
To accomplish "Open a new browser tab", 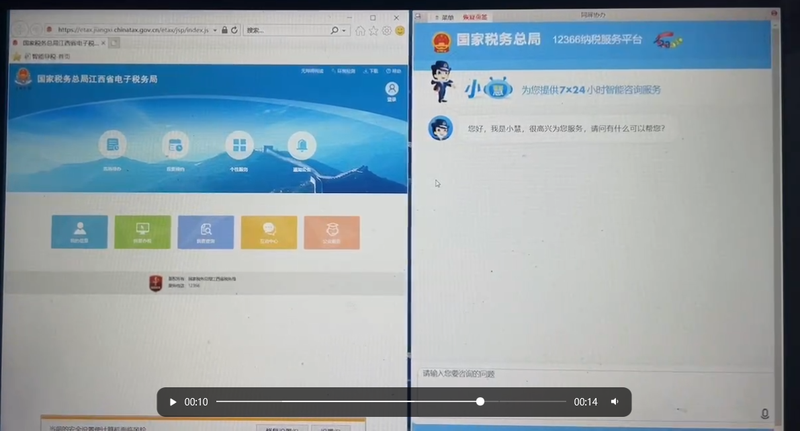I will 114,43.
